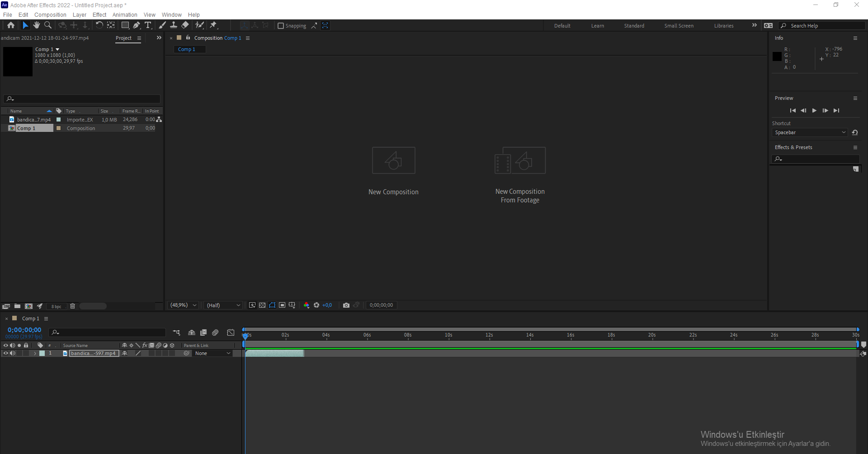Select the Eraser tool
868x454 pixels.
pyautogui.click(x=185, y=25)
